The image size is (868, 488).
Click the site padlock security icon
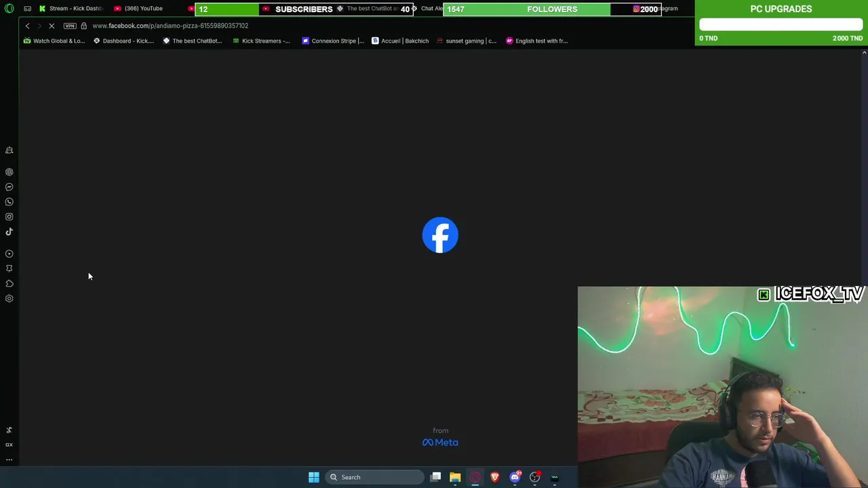(x=83, y=26)
